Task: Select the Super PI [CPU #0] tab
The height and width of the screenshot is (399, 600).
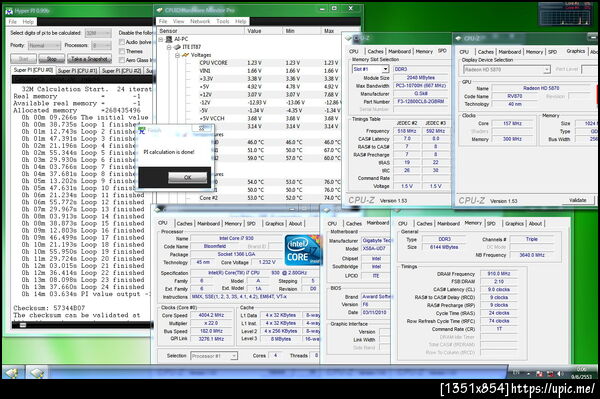Action: coord(33,70)
